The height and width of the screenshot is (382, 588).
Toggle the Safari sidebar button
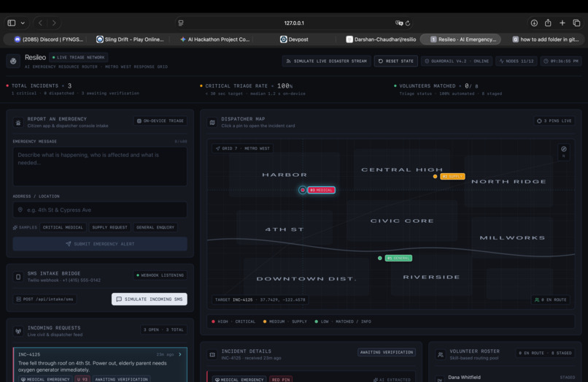coord(12,23)
